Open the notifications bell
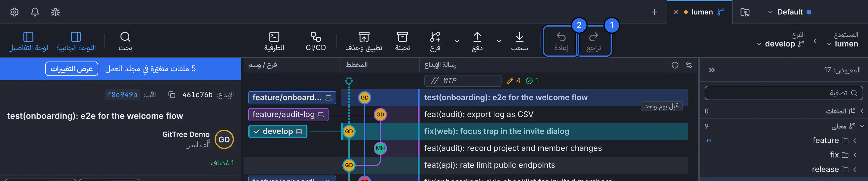868x181 pixels. pyautogui.click(x=35, y=12)
